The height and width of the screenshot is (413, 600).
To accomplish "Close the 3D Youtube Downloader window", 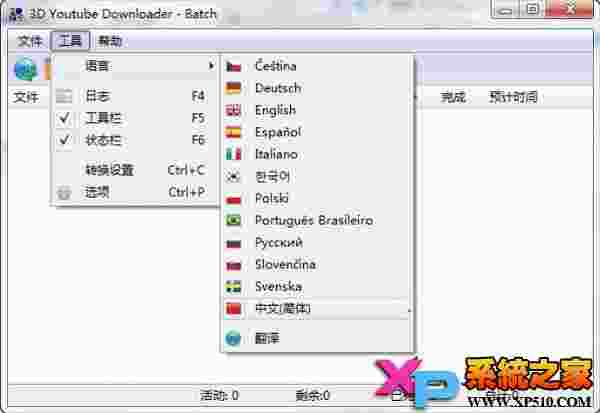I will pyautogui.click(x=569, y=9).
